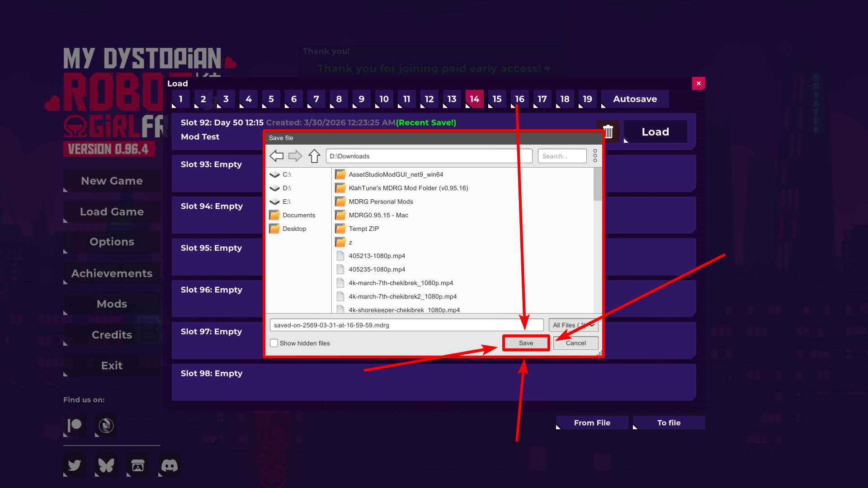Switch to save page 15 tab
Image resolution: width=868 pixels, height=488 pixels.
tap(497, 99)
